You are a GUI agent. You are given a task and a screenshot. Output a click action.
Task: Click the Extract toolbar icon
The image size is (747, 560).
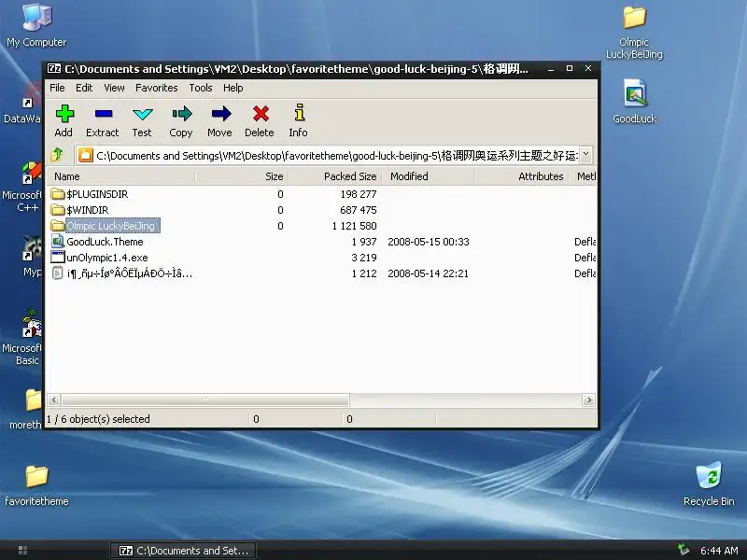pos(103,114)
